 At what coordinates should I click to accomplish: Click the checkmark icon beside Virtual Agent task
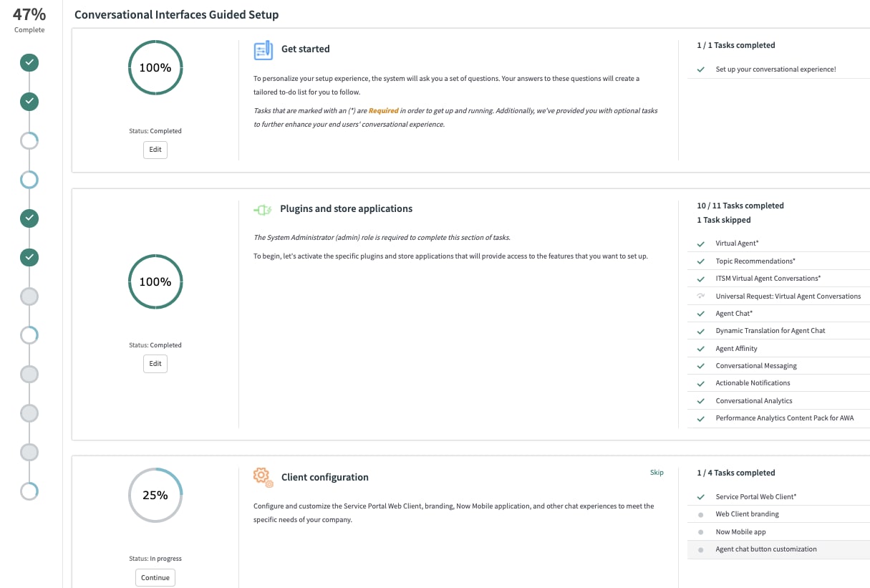point(700,244)
